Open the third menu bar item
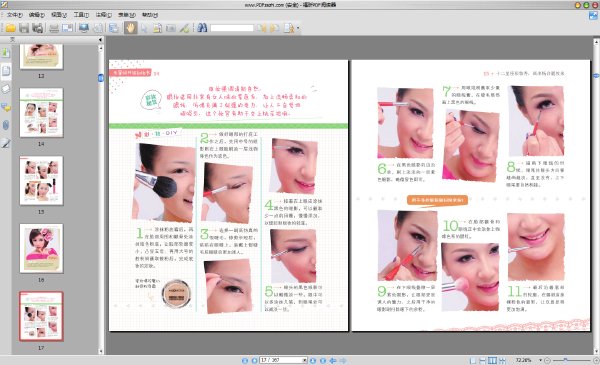 [59, 15]
